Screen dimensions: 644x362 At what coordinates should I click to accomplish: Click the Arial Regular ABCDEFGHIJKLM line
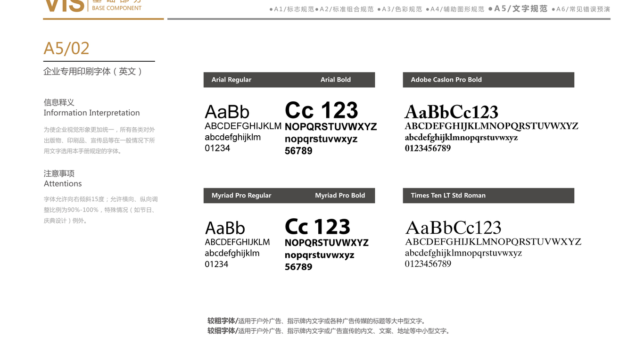(243, 126)
